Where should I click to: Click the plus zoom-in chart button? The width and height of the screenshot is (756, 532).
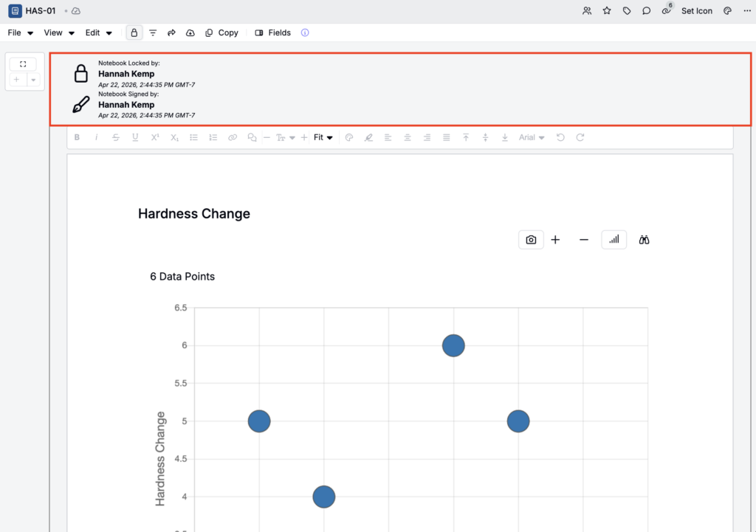click(555, 240)
